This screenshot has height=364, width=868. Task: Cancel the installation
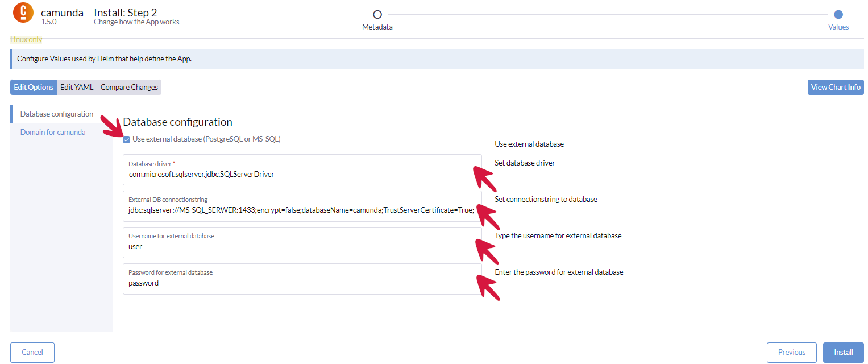pyautogui.click(x=32, y=352)
